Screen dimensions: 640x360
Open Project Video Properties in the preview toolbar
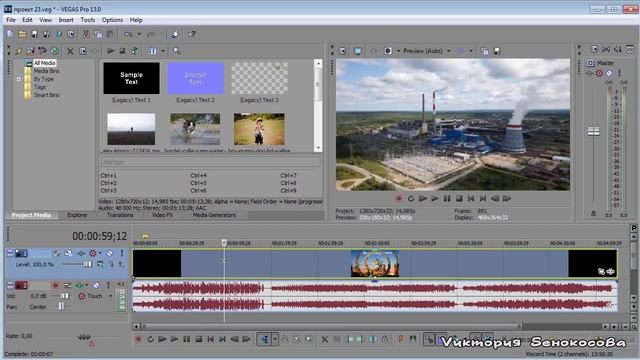click(x=342, y=51)
